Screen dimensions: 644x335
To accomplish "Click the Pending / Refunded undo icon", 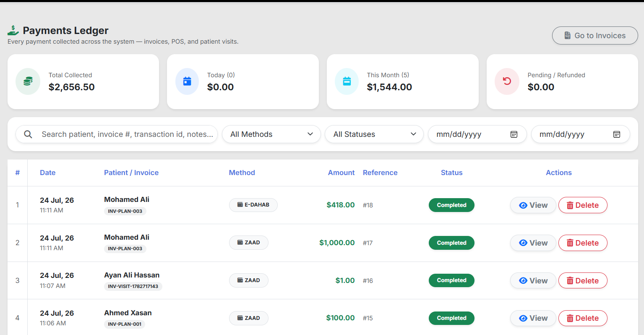I will tap(507, 81).
